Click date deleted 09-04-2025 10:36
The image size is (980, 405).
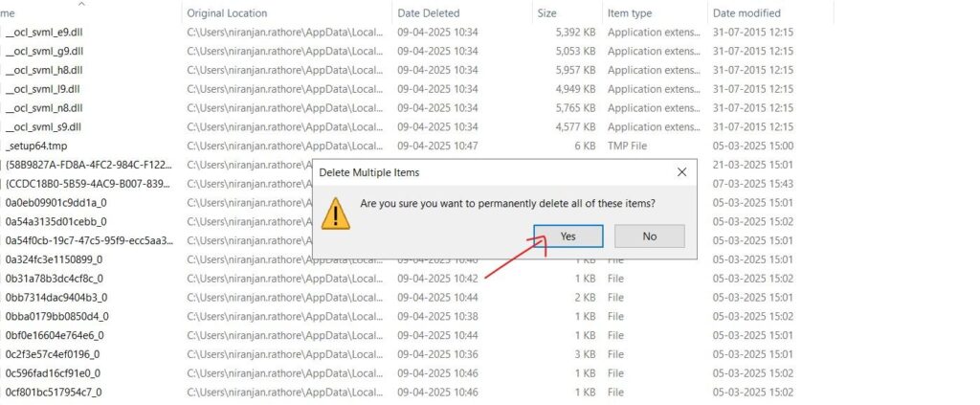pyautogui.click(x=437, y=353)
